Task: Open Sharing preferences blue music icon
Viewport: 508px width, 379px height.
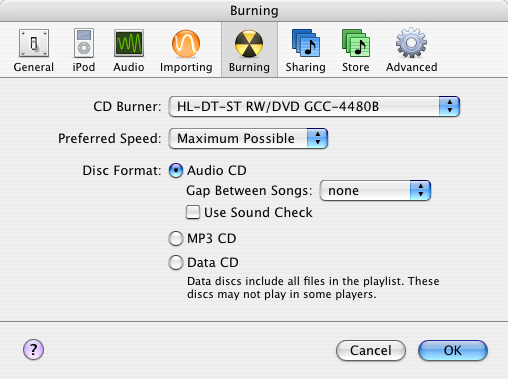Action: (x=306, y=43)
